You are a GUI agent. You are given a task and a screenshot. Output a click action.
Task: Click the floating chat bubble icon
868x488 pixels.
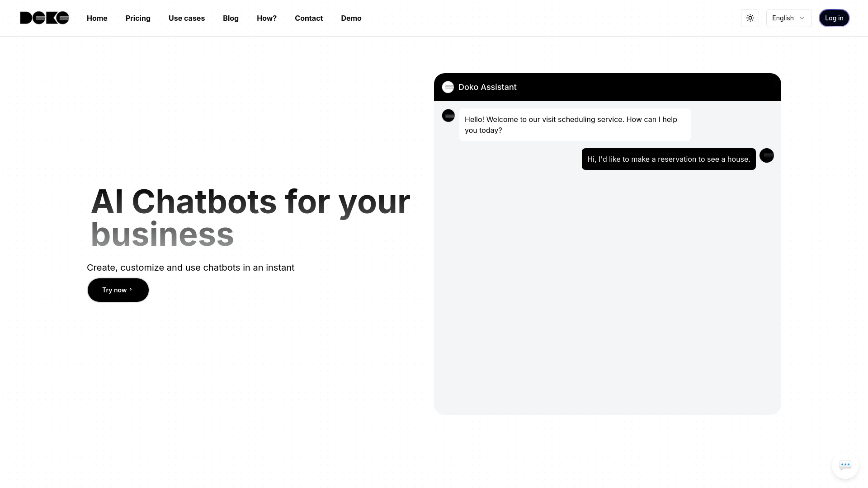[x=845, y=465]
